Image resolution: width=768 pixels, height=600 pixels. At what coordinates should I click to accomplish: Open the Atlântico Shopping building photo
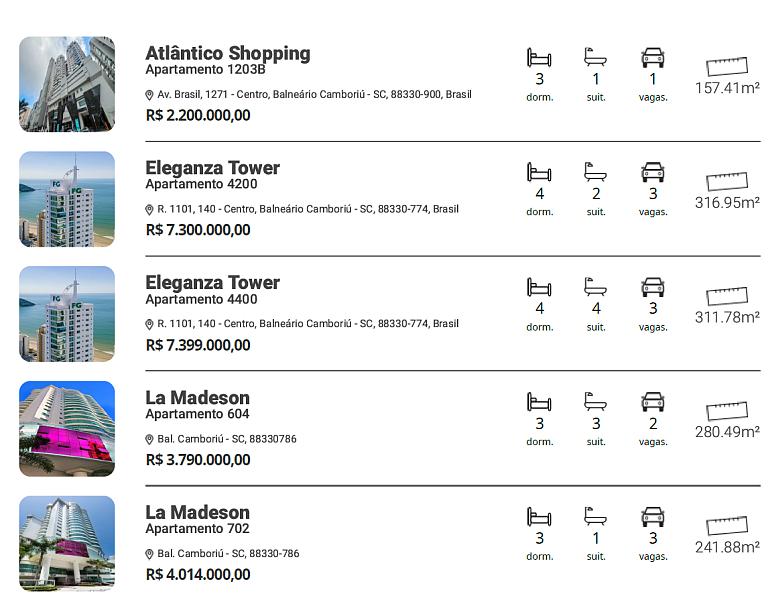click(x=67, y=84)
